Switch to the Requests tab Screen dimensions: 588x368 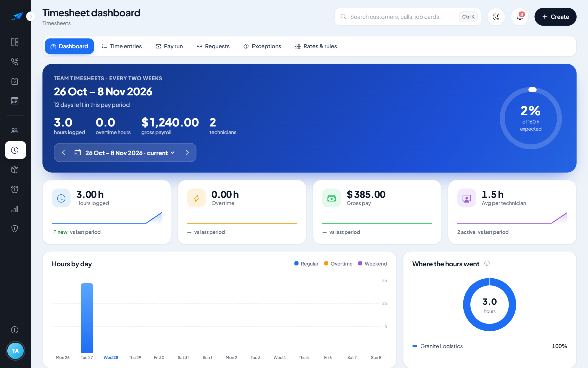[213, 46]
